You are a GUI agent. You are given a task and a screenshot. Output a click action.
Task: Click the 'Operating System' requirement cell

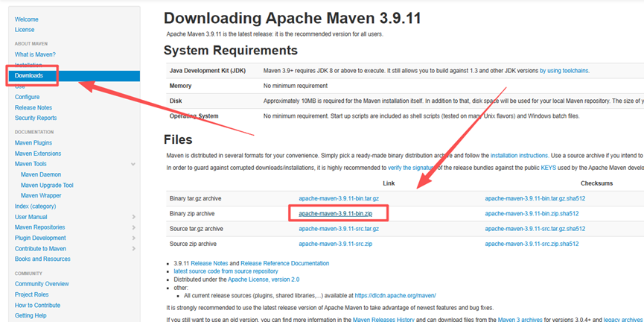click(194, 116)
